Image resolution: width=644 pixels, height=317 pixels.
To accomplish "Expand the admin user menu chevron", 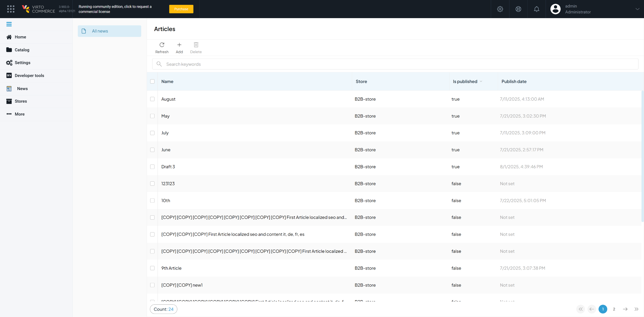I will (637, 9).
